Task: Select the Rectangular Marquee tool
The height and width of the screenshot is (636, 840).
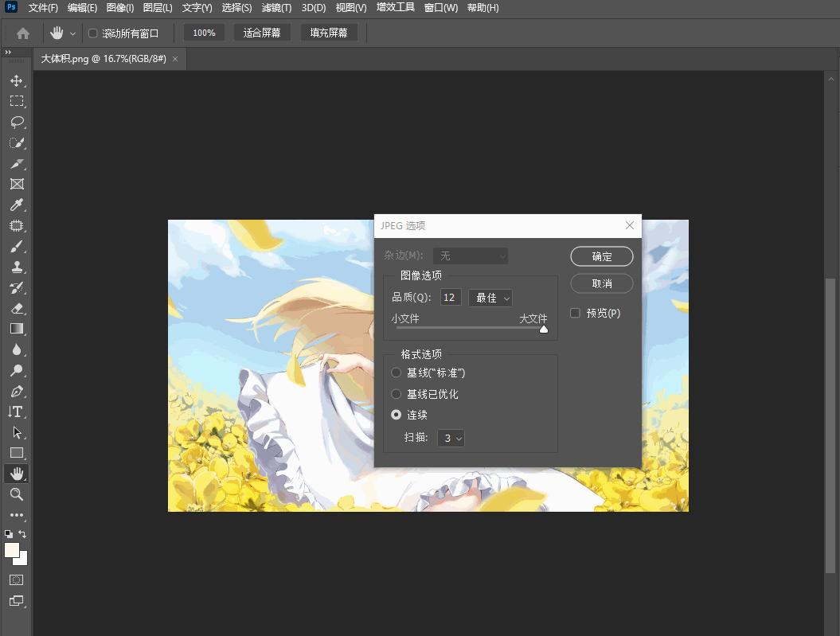Action: [x=17, y=101]
